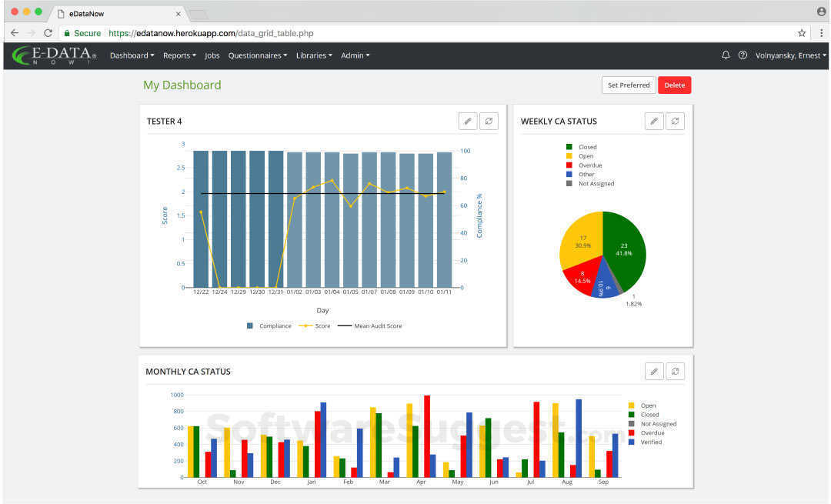Viewport: 831px width, 504px height.
Task: Edit the MONTHLY CA STATUS widget
Action: pos(654,371)
